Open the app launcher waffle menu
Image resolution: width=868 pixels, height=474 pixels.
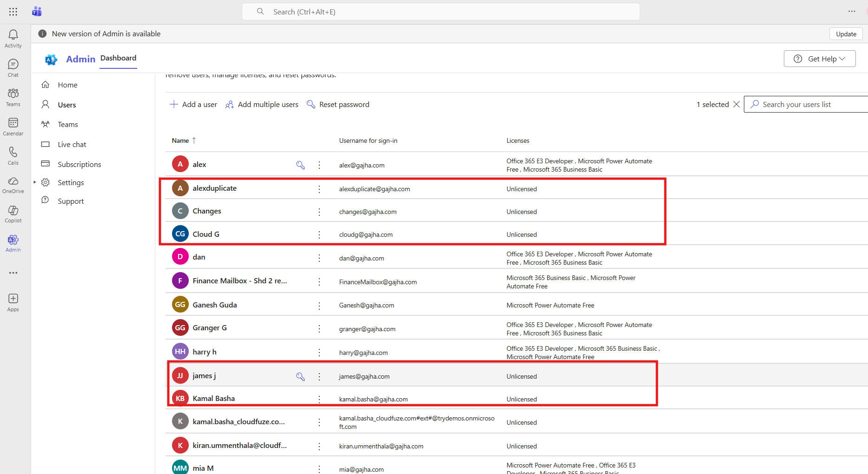13,11
